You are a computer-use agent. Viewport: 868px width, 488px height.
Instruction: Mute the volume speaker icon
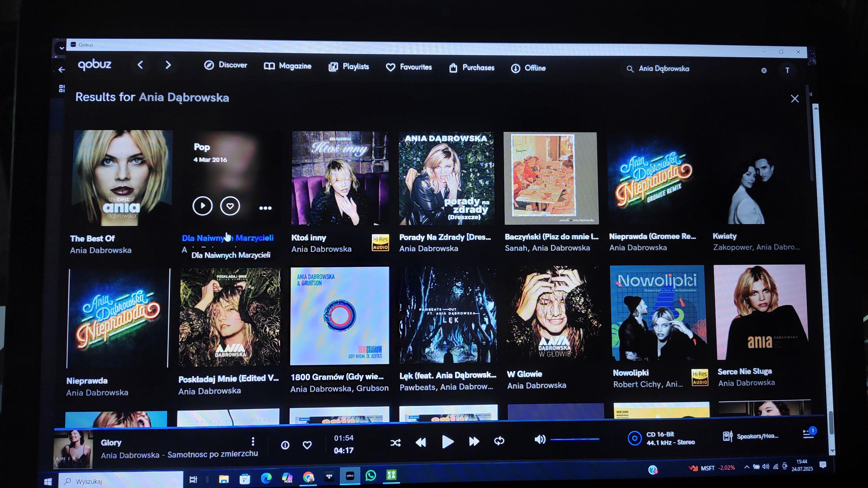[540, 439]
